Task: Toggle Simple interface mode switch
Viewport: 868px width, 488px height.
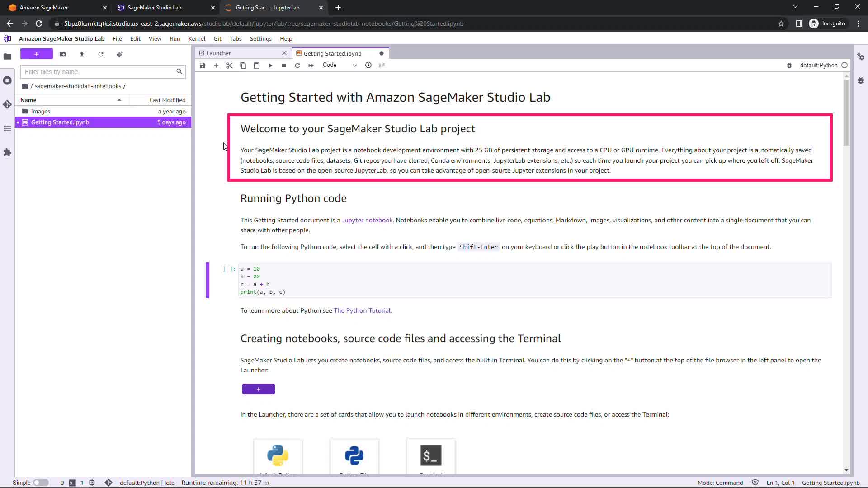Action: [41, 483]
